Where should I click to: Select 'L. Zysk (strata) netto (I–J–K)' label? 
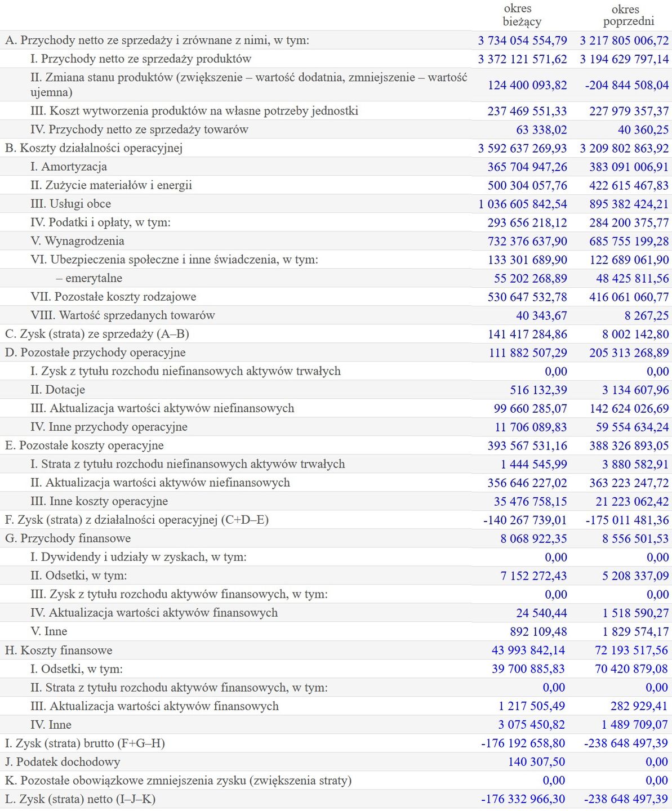[x=80, y=799]
